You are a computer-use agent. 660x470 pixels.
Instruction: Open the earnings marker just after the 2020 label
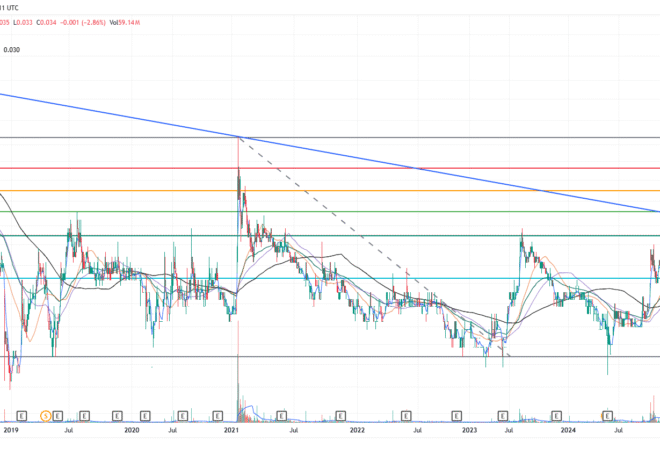click(147, 415)
